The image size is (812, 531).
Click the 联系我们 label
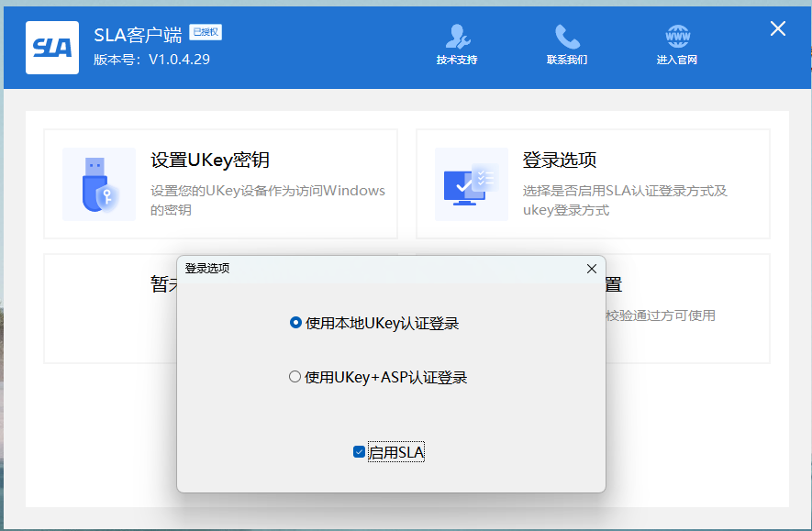point(567,60)
